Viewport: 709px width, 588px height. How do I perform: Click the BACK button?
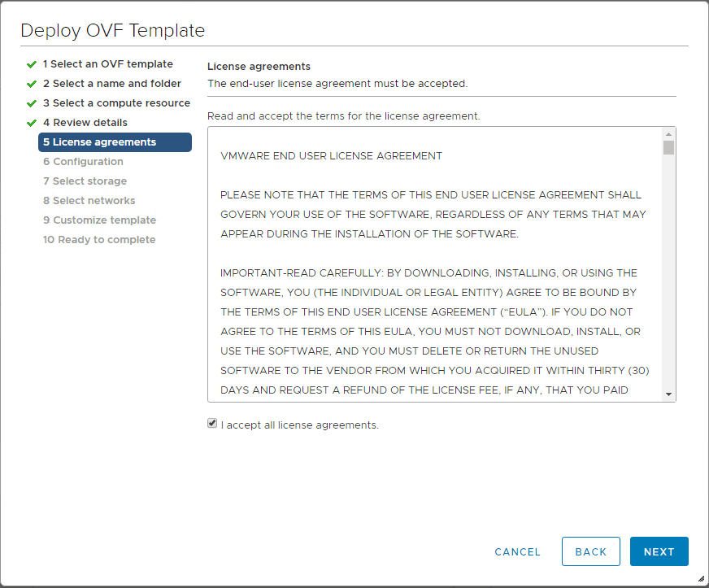click(x=591, y=551)
